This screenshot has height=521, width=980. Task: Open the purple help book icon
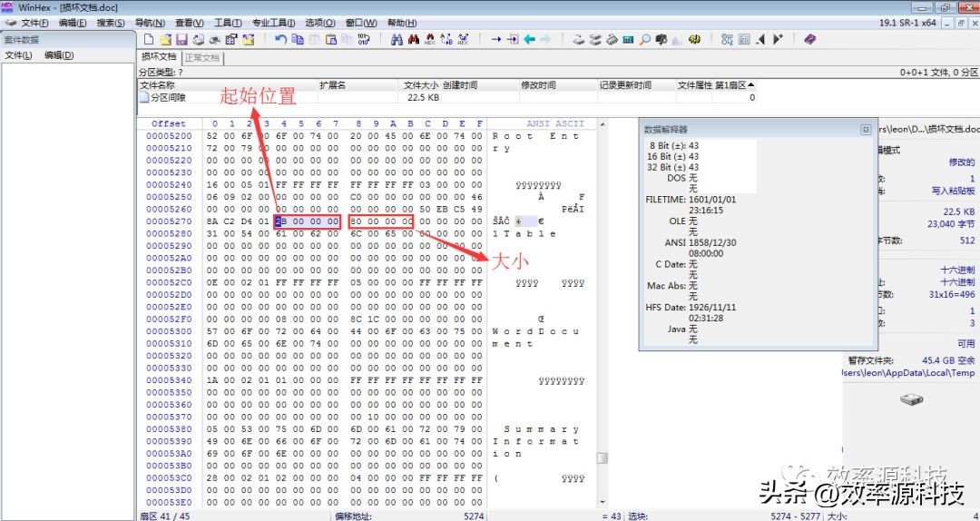pos(810,39)
